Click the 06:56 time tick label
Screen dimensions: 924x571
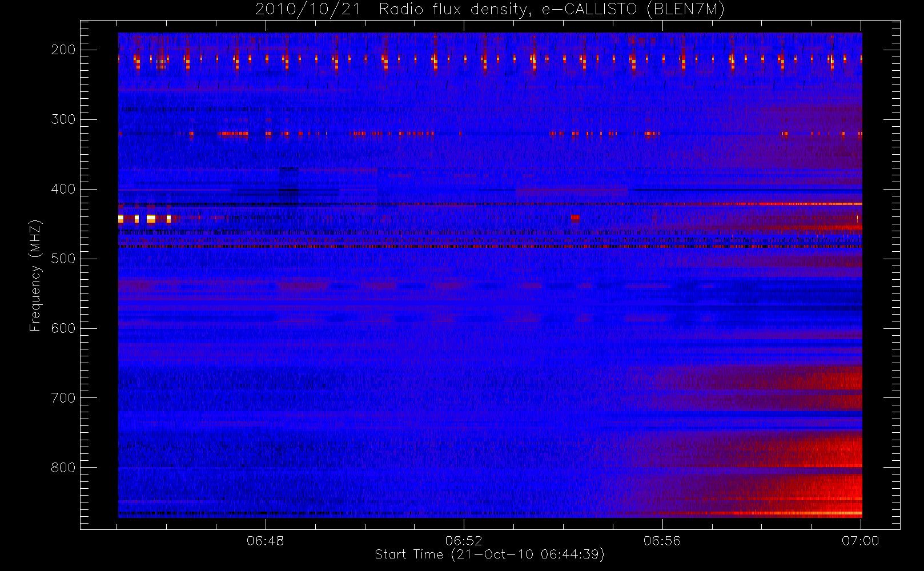tap(662, 541)
